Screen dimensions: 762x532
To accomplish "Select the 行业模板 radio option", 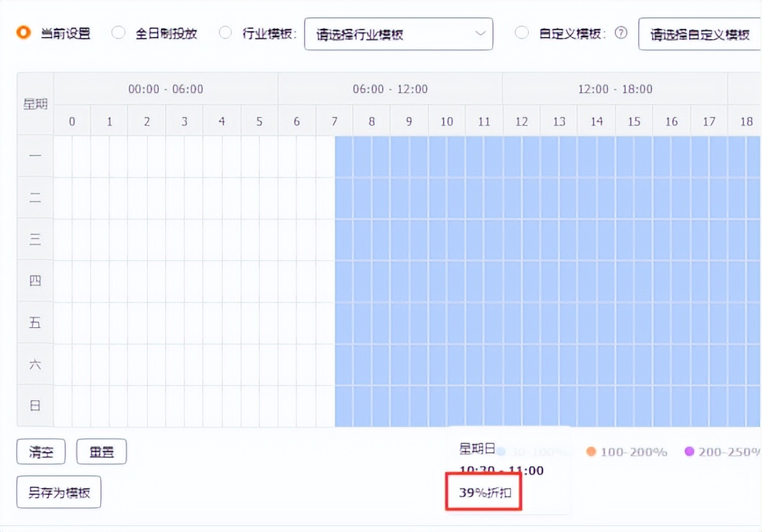I will point(227,32).
